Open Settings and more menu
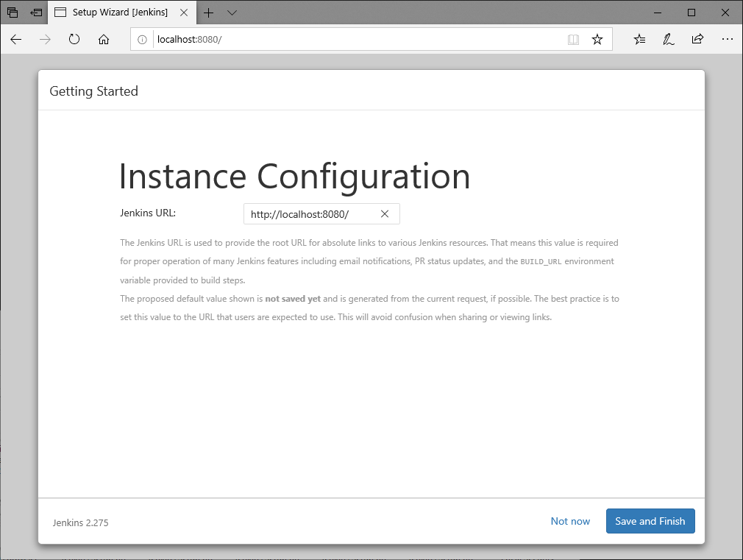This screenshot has height=560, width=743. pyautogui.click(x=728, y=39)
